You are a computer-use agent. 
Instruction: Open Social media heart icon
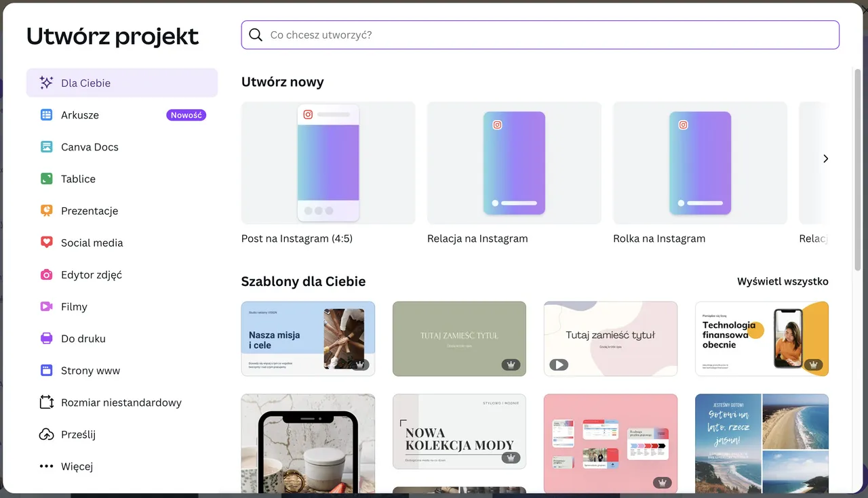(x=46, y=243)
